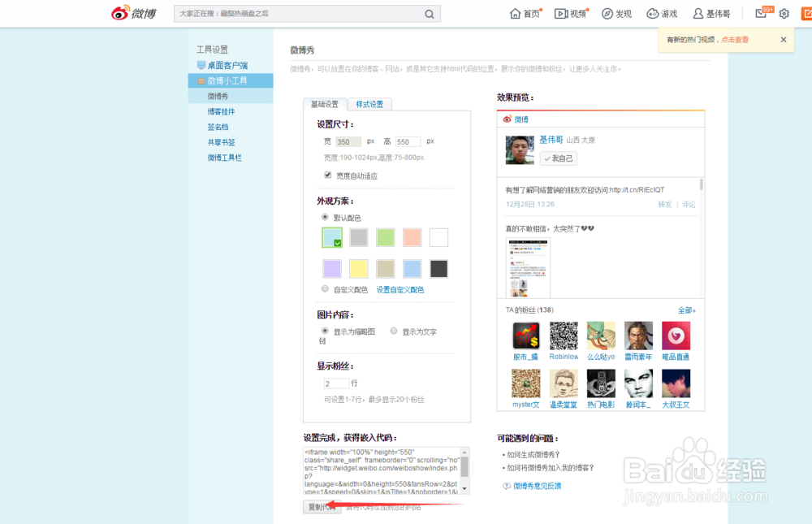Open the 热门电影 fan avatar

click(x=601, y=383)
